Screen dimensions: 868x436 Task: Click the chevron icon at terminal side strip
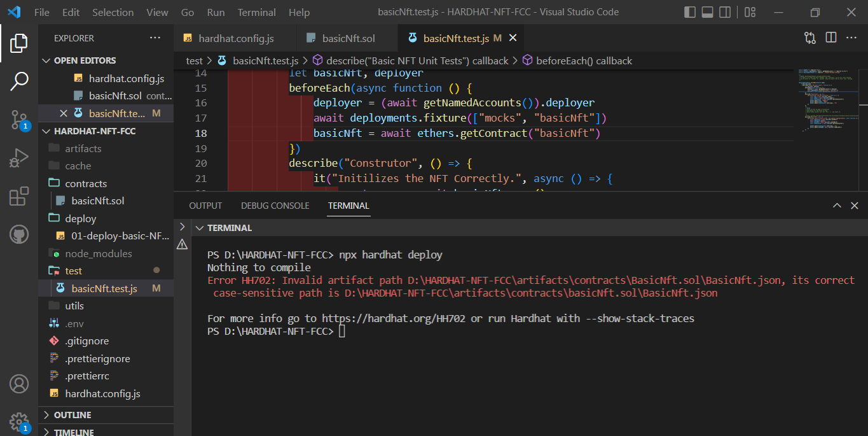tap(182, 227)
